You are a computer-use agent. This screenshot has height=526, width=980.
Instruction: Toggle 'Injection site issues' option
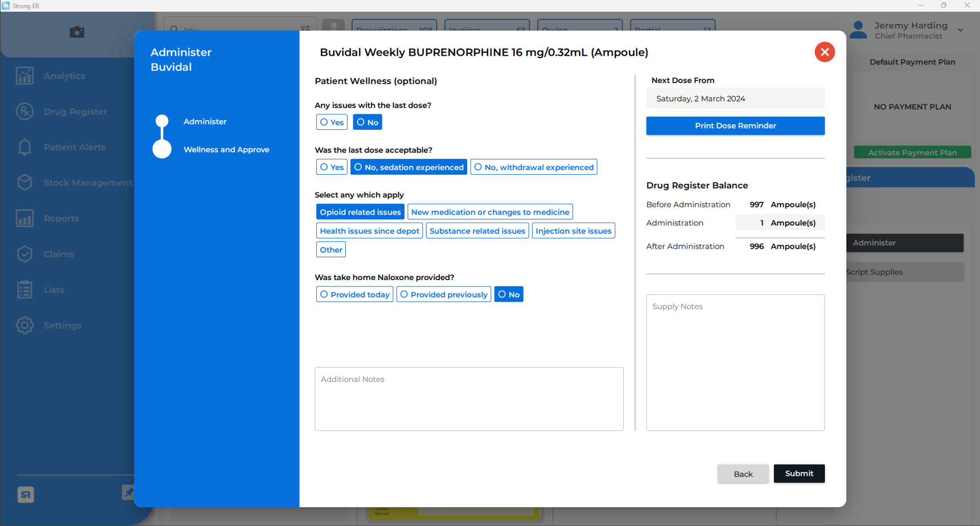(x=573, y=231)
